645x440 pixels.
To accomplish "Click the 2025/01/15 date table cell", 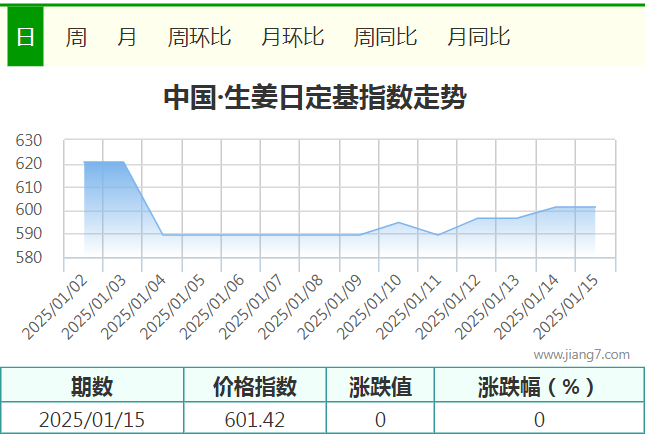I will pos(92,419).
